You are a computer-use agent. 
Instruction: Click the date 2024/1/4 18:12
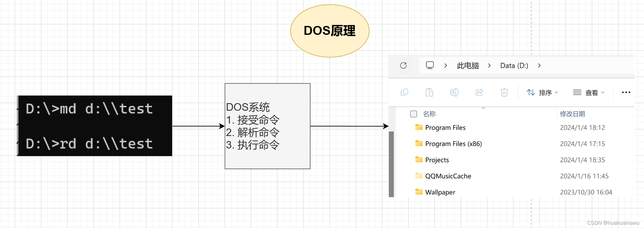click(x=582, y=127)
